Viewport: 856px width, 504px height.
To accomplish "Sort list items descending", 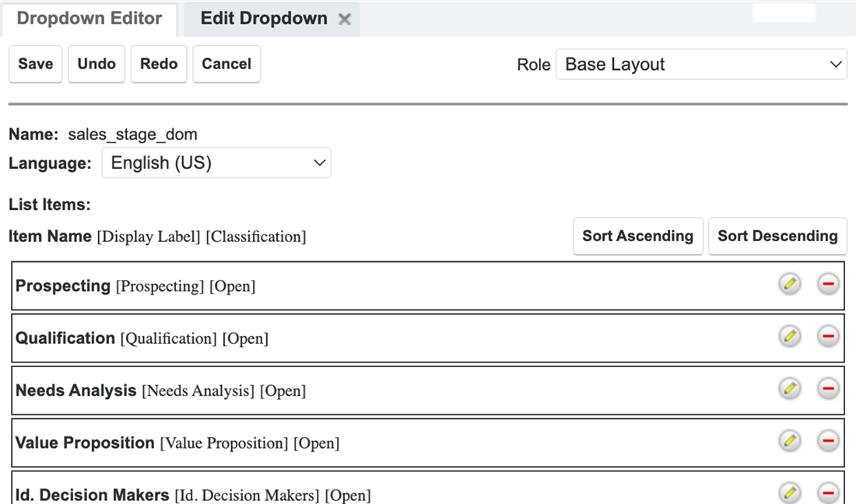I will point(777,236).
